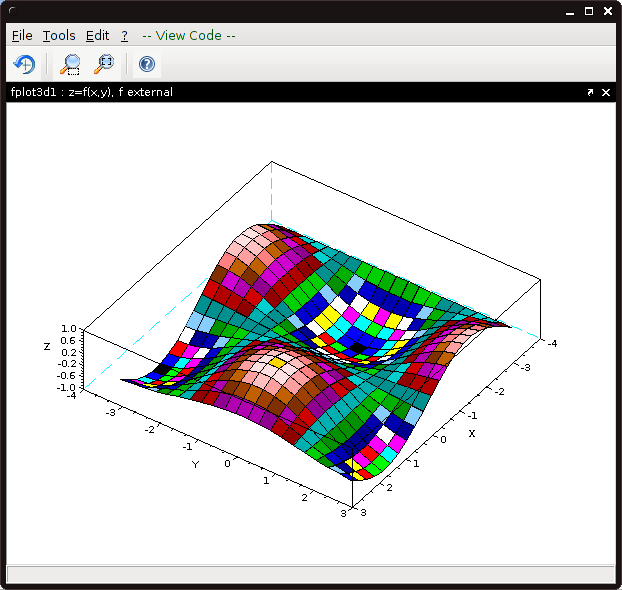The image size is (622, 590).
Task: Click the fplot3d1 panel title bar
Action: click(300, 92)
